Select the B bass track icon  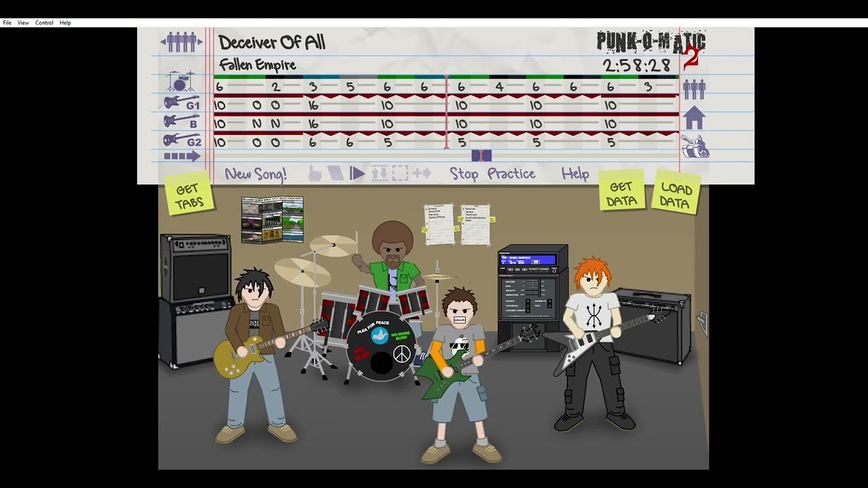[x=181, y=122]
